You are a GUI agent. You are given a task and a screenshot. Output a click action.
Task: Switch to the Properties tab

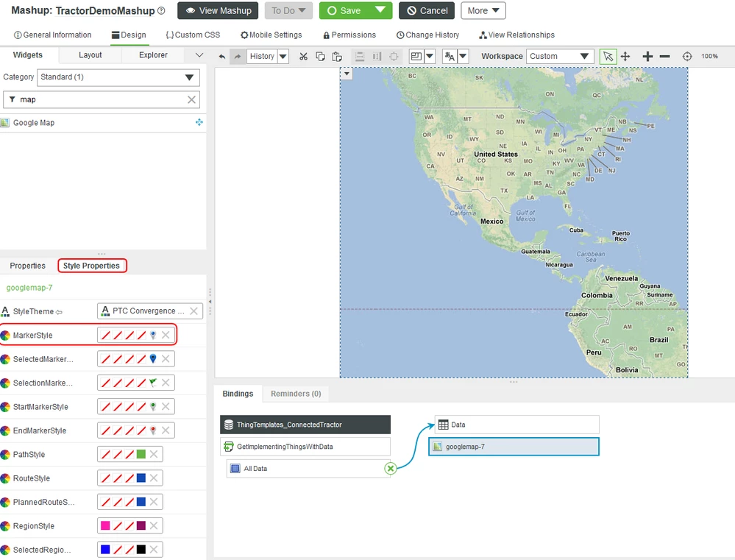coord(28,266)
